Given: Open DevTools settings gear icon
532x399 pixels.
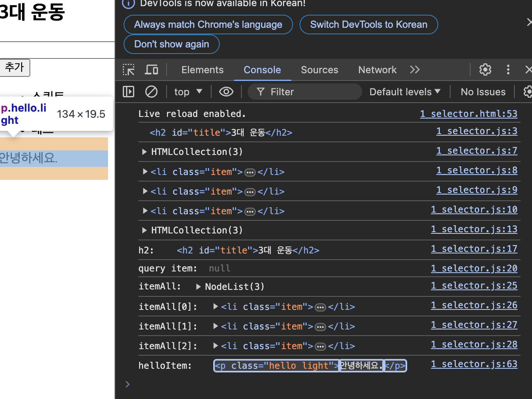Looking at the screenshot, I should pyautogui.click(x=485, y=70).
